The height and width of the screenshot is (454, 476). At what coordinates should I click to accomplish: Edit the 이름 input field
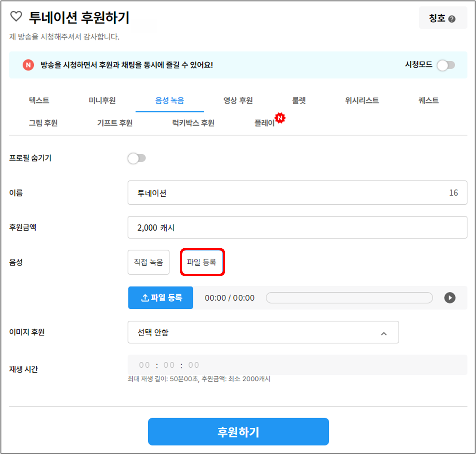tap(298, 193)
